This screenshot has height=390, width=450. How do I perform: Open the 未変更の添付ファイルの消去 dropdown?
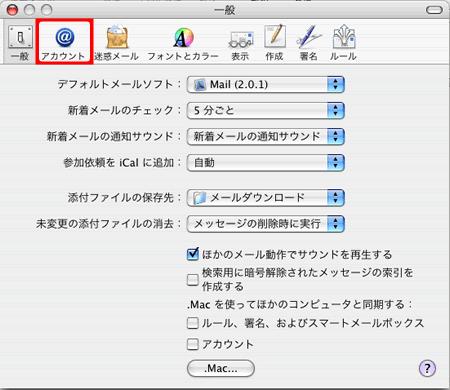point(266,224)
